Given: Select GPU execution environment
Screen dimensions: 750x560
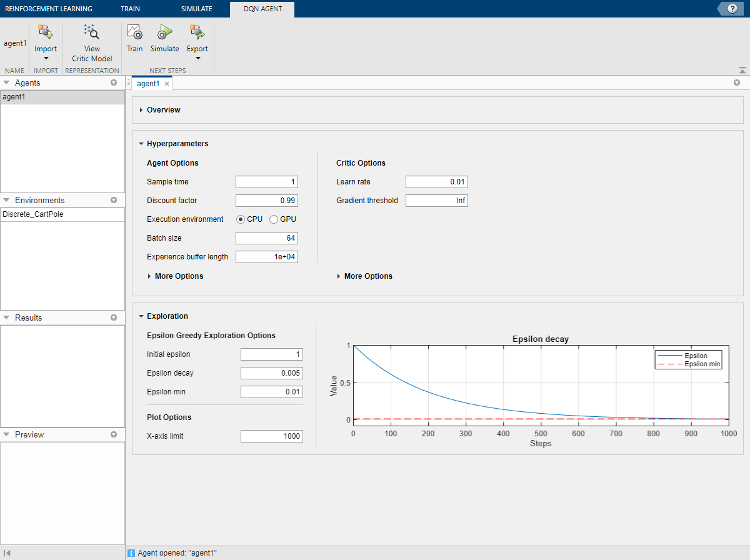Looking at the screenshot, I should point(274,219).
